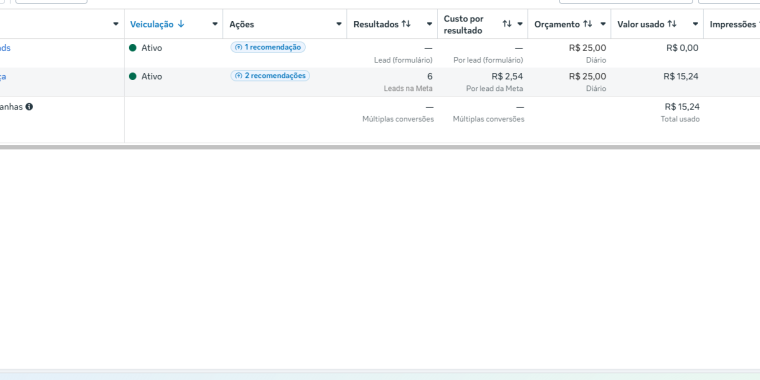Image resolution: width=760 pixels, height=380 pixels.
Task: Click the 'Total usado' label
Action: [x=680, y=119]
